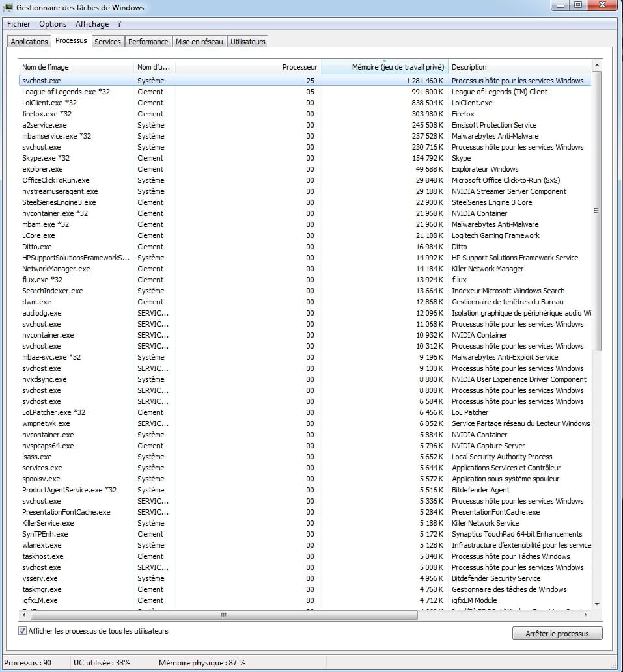The height and width of the screenshot is (672, 623).
Task: Open the 'Mise en réseau' tab
Action: click(x=199, y=42)
